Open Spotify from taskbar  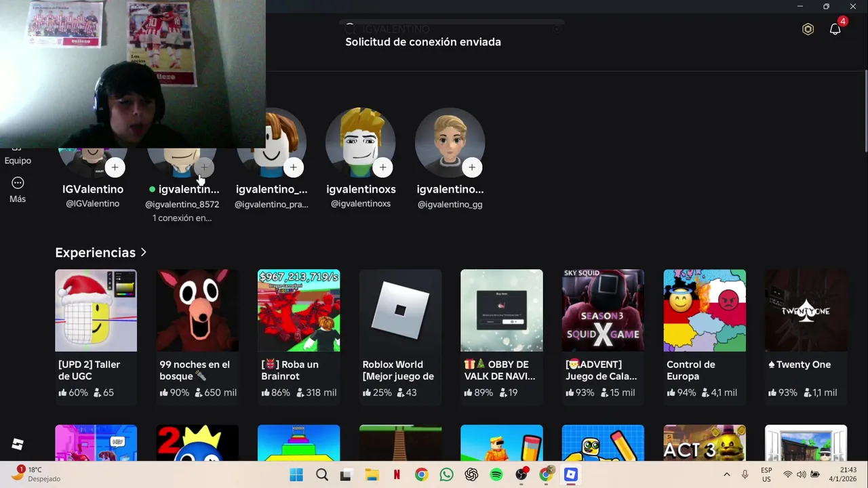(496, 474)
